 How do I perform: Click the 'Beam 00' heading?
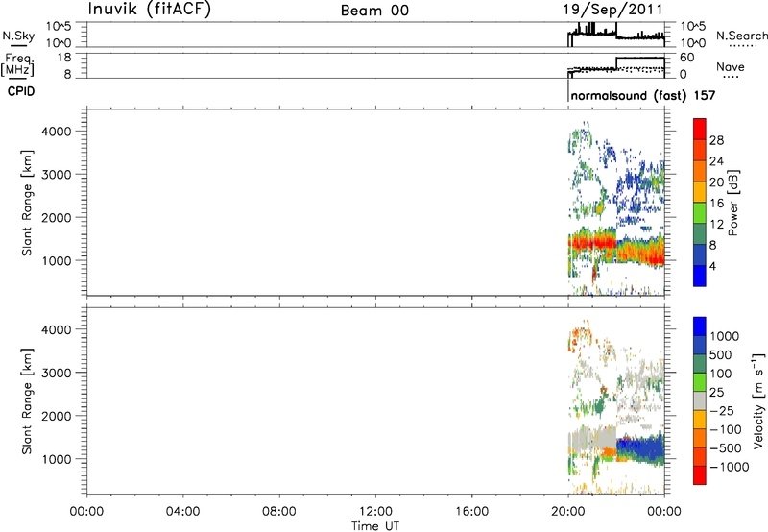tap(374, 11)
